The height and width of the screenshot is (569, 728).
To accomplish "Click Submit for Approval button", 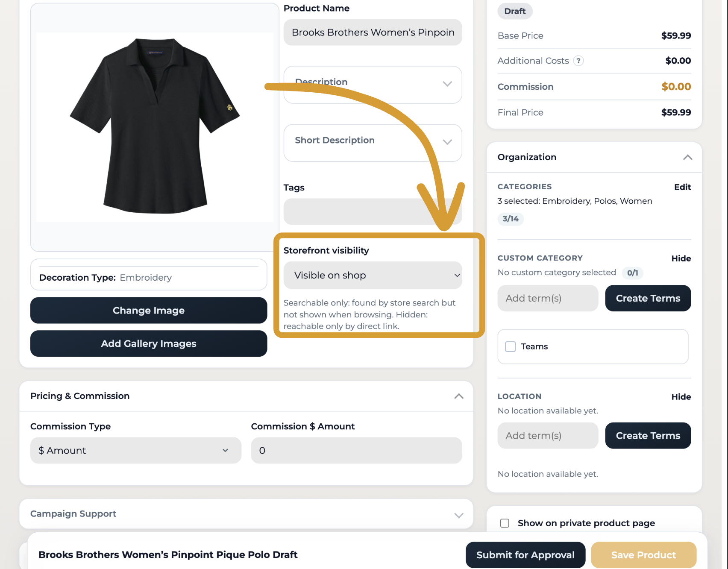I will tap(525, 555).
